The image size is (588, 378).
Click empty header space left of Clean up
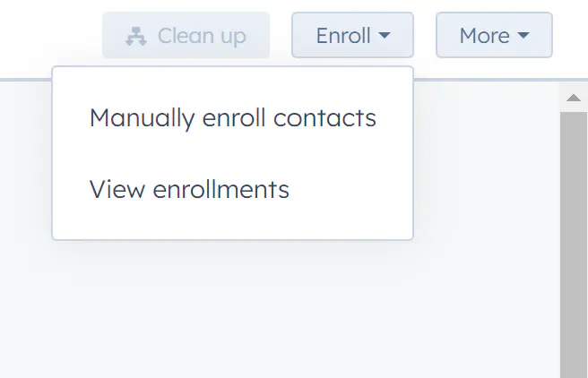48,35
